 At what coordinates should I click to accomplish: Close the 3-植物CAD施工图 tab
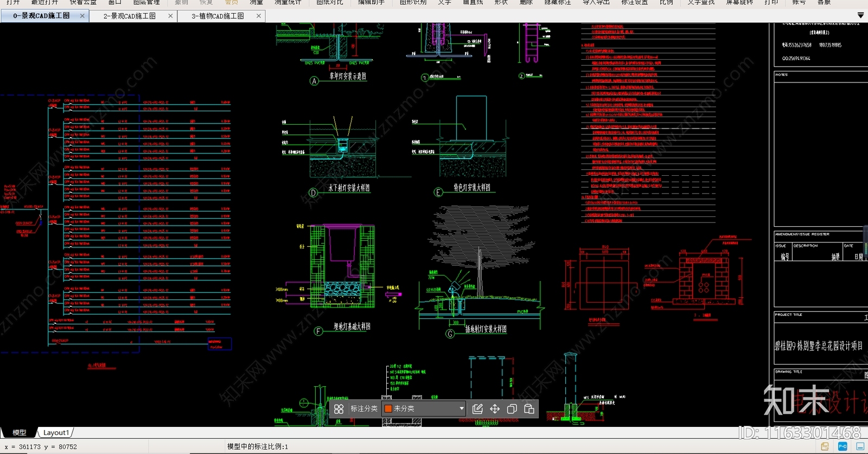tap(258, 16)
